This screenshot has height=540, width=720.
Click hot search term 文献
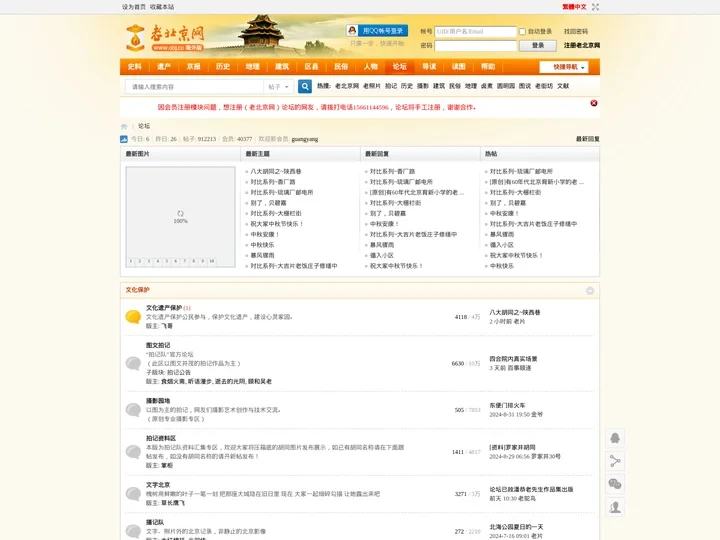pyautogui.click(x=563, y=86)
